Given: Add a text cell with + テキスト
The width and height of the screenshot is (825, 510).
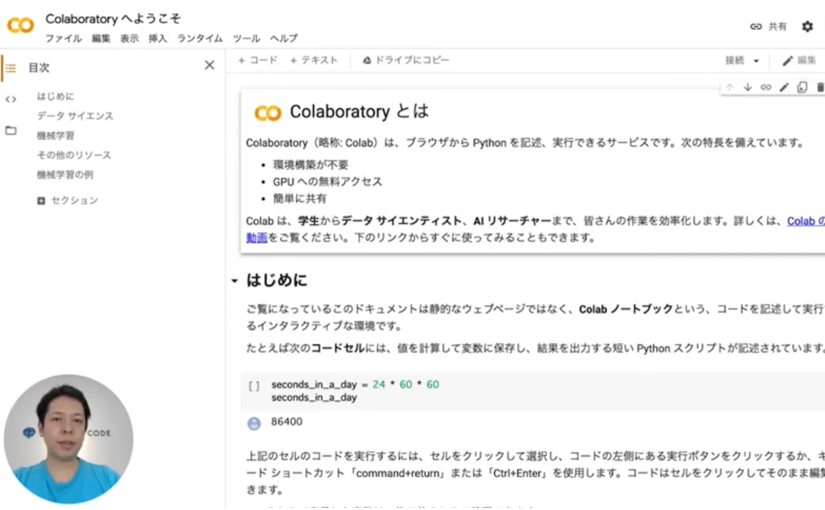Looking at the screenshot, I should click(314, 60).
